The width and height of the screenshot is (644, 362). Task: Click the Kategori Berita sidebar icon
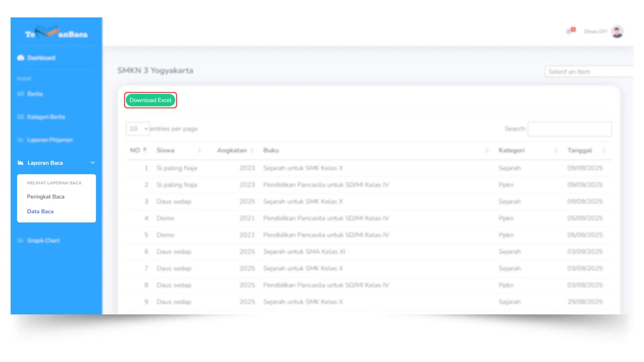coord(21,117)
